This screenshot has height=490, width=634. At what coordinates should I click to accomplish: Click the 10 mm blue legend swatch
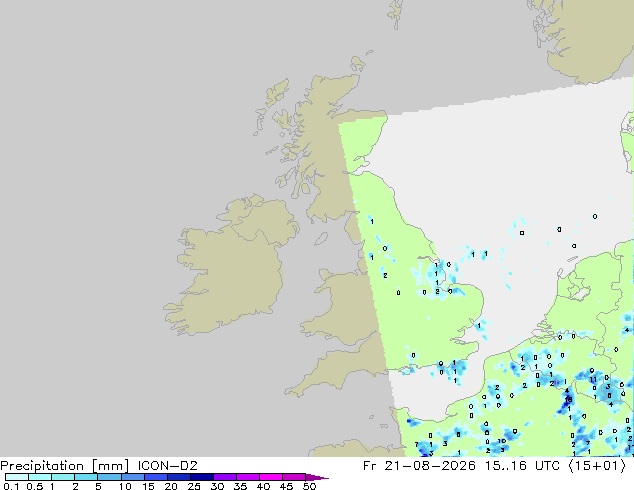coord(132,477)
